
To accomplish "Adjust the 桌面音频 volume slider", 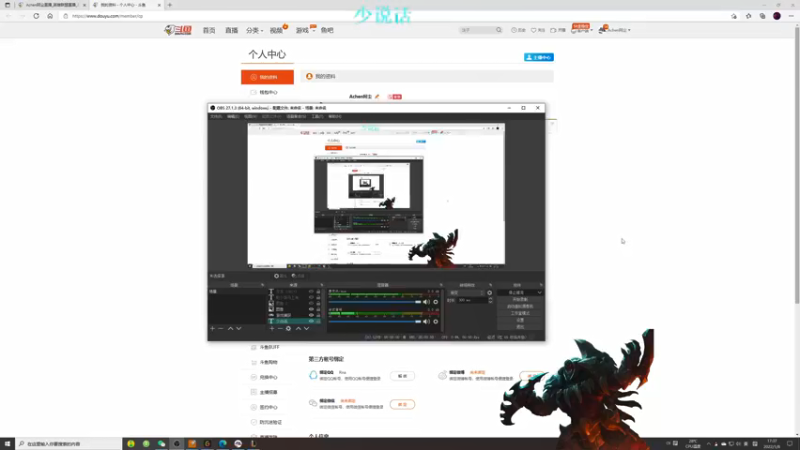I will pyautogui.click(x=375, y=321).
